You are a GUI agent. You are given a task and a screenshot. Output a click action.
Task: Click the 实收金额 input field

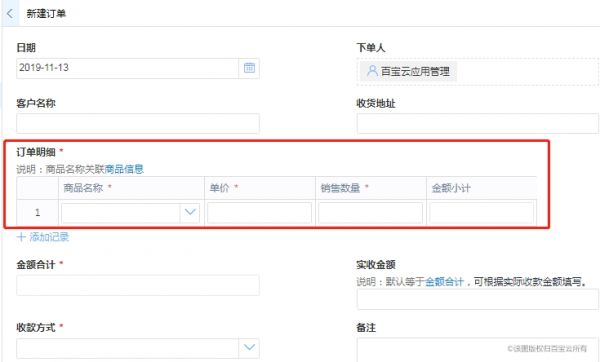tap(478, 299)
